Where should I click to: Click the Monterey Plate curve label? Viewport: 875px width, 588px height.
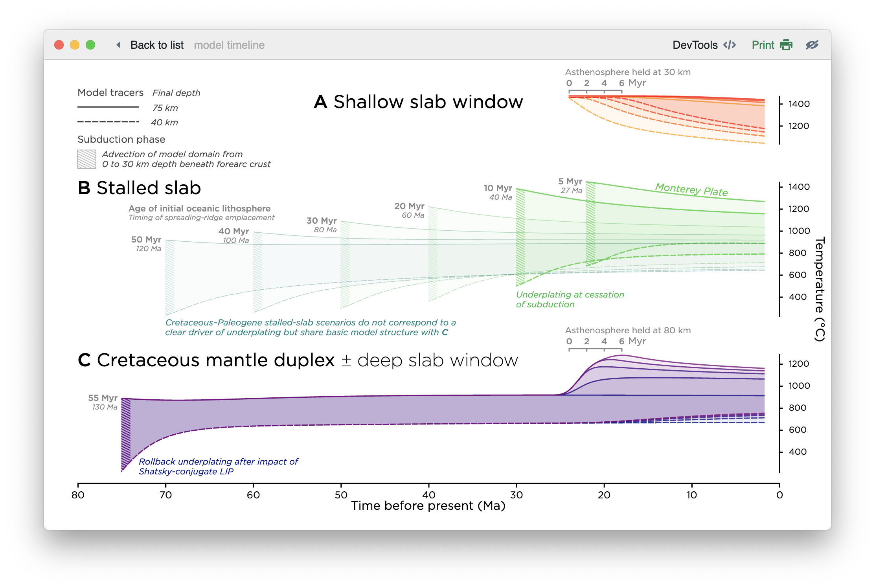691,189
